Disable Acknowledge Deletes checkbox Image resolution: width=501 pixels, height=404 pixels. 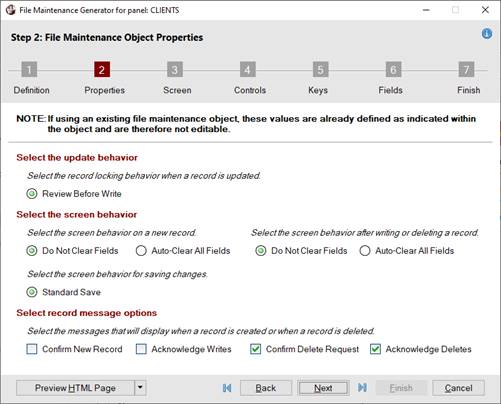[375, 349]
